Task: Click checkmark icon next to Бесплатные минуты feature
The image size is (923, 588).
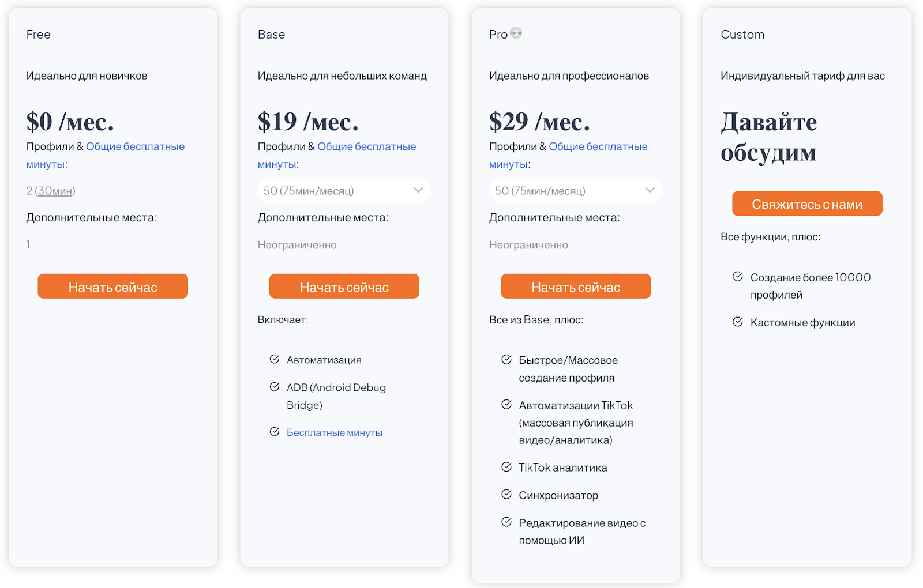Action: point(275,432)
